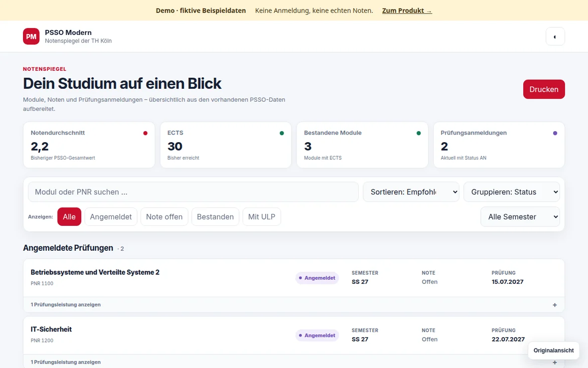Show only Bestanden modules
The image size is (588, 368).
(215, 217)
